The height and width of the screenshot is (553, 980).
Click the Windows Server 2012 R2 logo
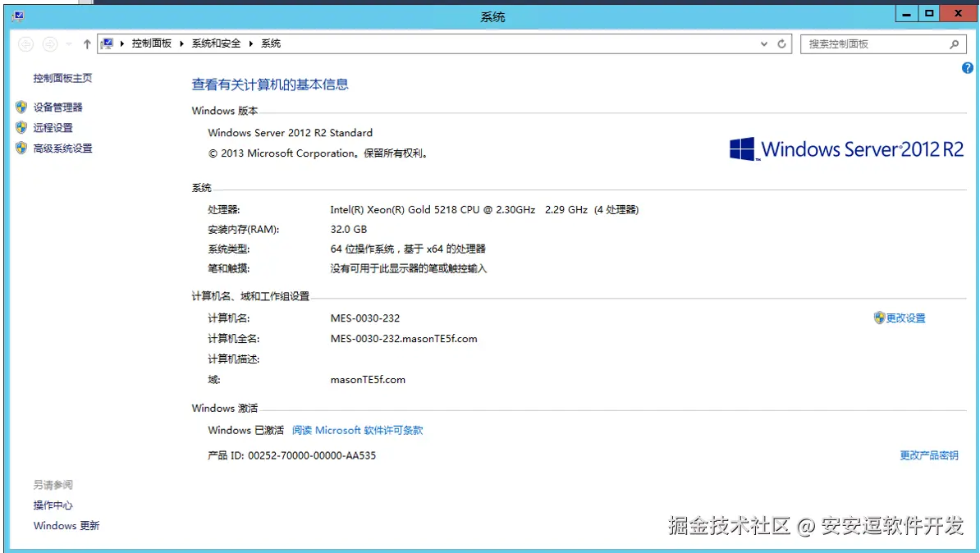coord(846,149)
